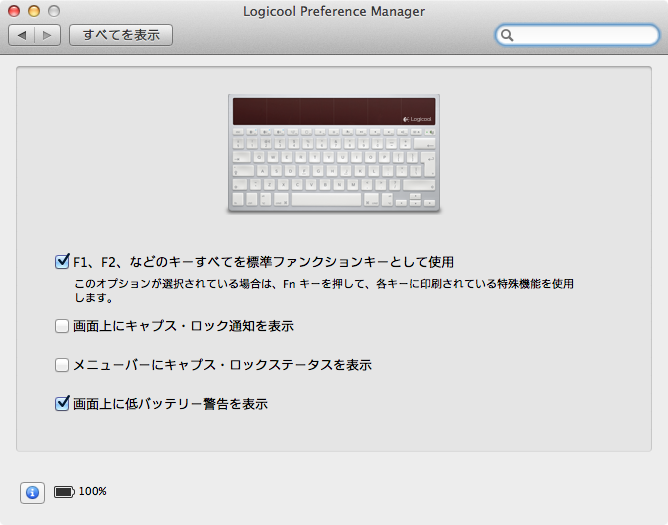Viewport: 668px width, 525px height.
Task: Click the battery level icon
Action: click(x=64, y=492)
